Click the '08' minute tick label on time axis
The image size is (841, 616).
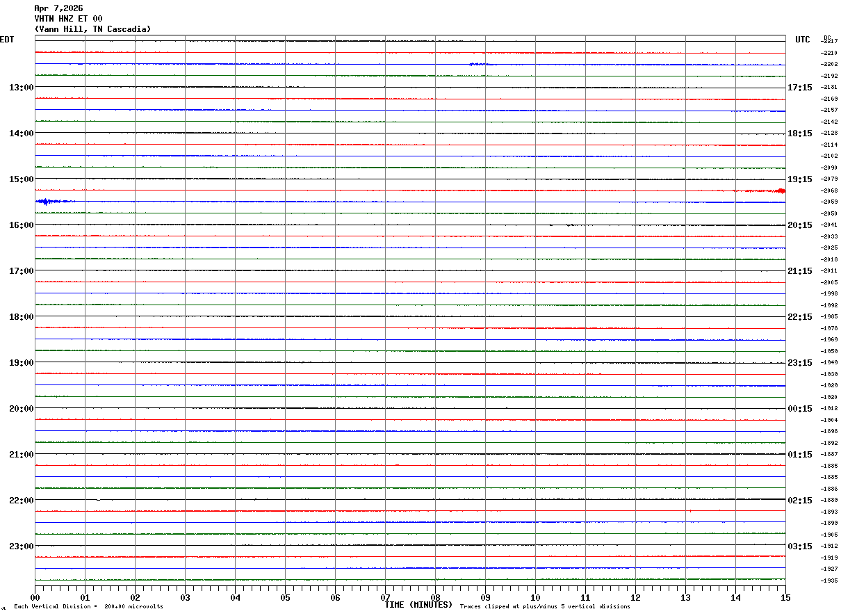435,597
